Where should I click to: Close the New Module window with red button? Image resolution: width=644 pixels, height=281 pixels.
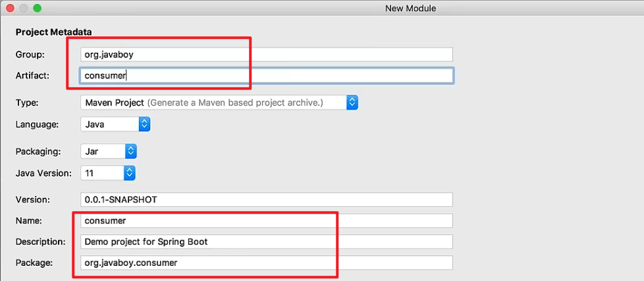coord(11,8)
